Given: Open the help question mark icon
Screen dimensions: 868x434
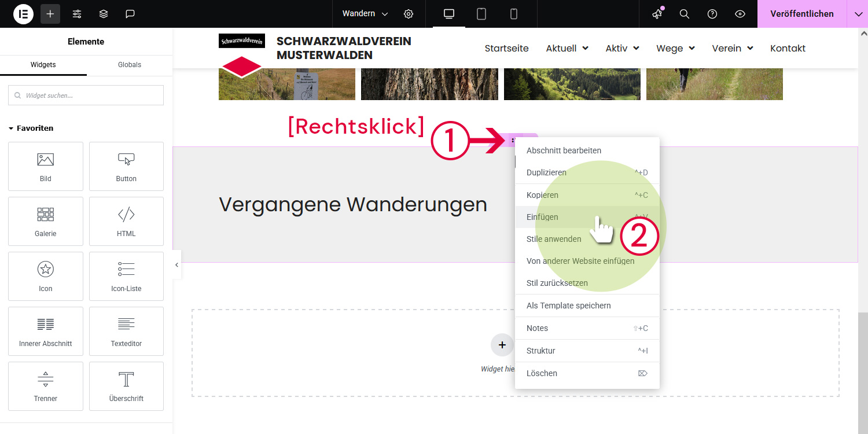Looking at the screenshot, I should [x=712, y=14].
